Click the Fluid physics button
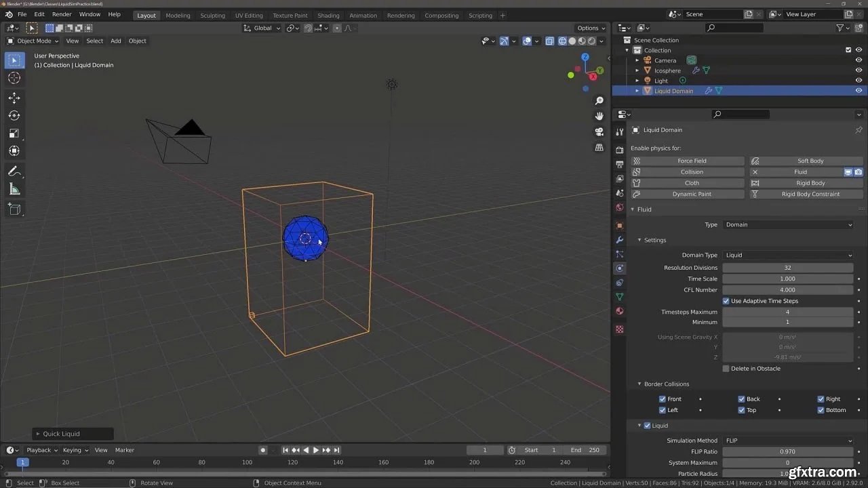 coord(802,171)
